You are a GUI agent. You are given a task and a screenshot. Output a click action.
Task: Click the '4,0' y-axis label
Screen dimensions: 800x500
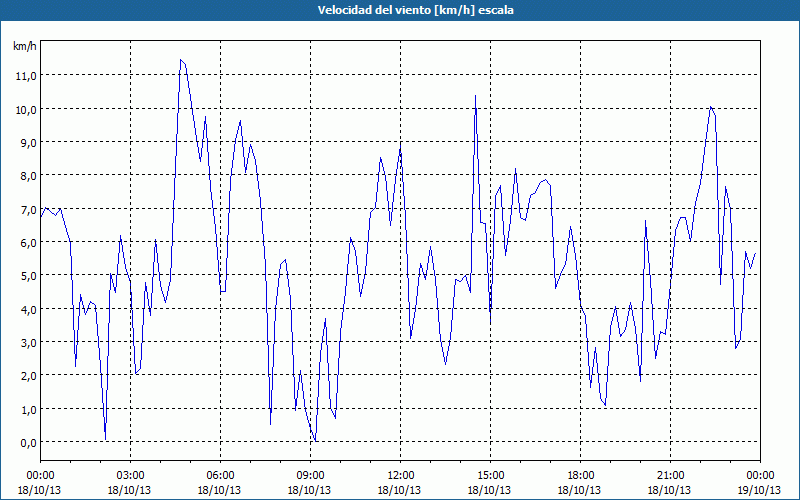29,310
